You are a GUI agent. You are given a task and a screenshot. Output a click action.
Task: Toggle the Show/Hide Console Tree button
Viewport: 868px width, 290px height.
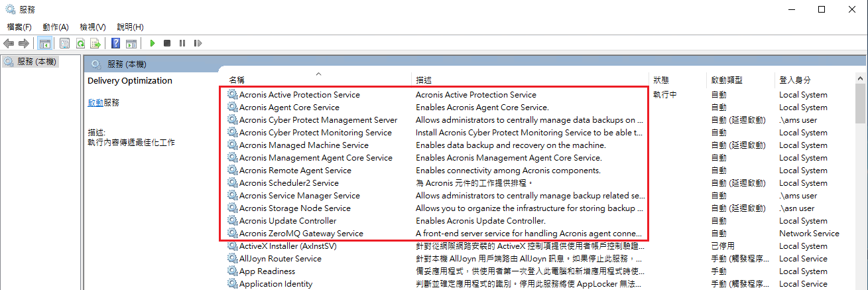pyautogui.click(x=44, y=43)
